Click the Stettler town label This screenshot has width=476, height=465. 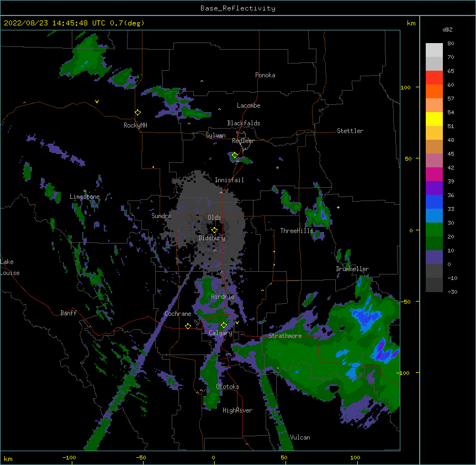[x=350, y=131]
